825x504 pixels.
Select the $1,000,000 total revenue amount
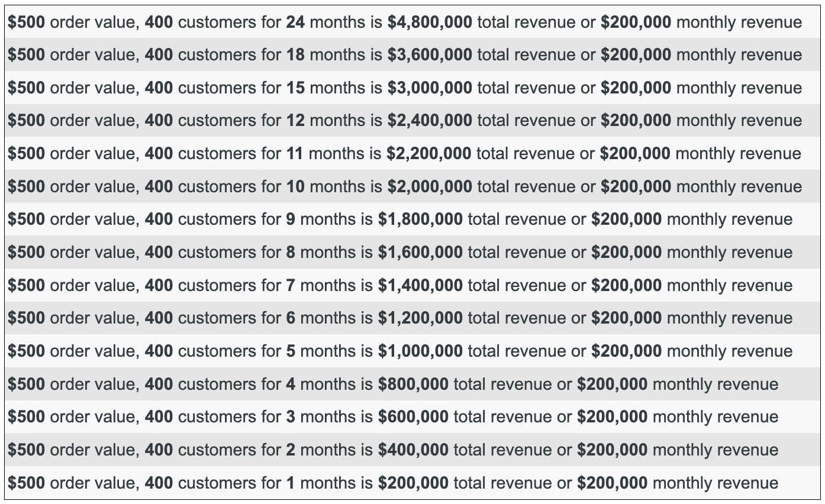coord(420,351)
